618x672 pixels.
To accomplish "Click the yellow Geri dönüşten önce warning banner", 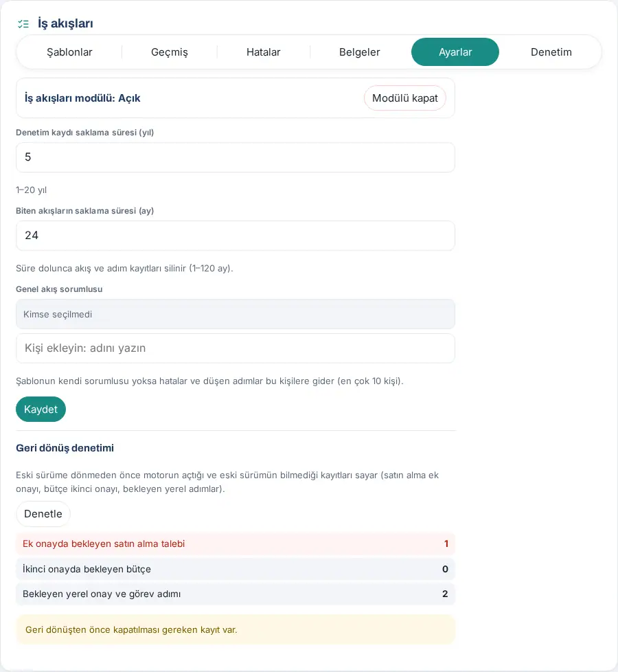I will pyautogui.click(x=236, y=629).
